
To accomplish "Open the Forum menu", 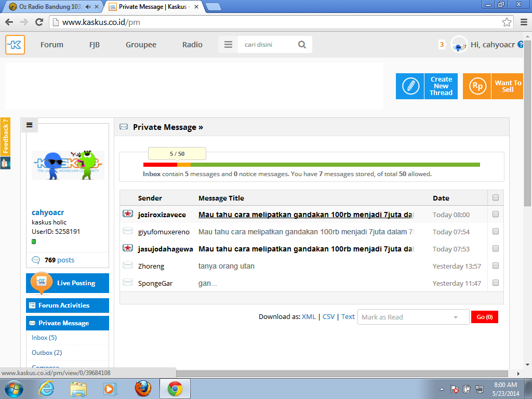I will coord(52,45).
